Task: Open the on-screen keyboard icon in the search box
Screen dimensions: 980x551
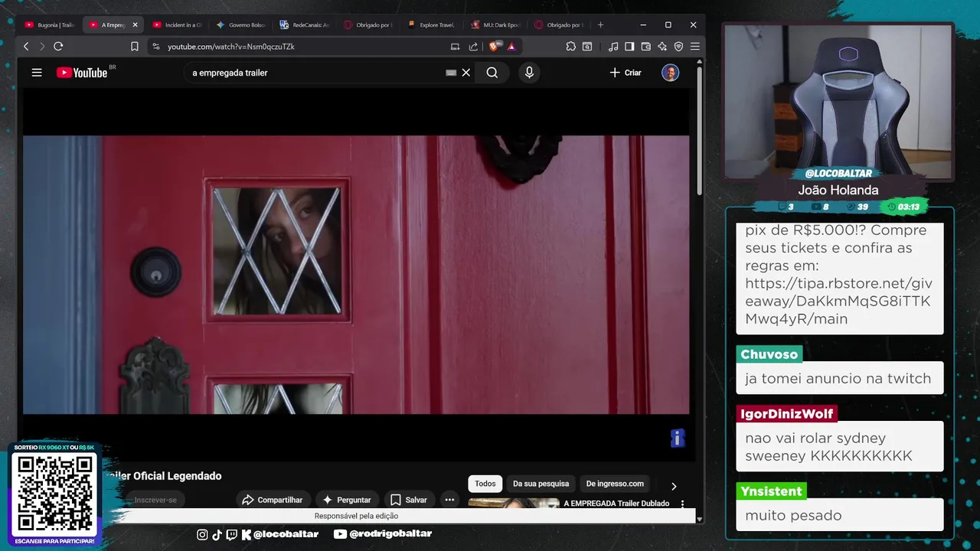Action: (x=451, y=73)
